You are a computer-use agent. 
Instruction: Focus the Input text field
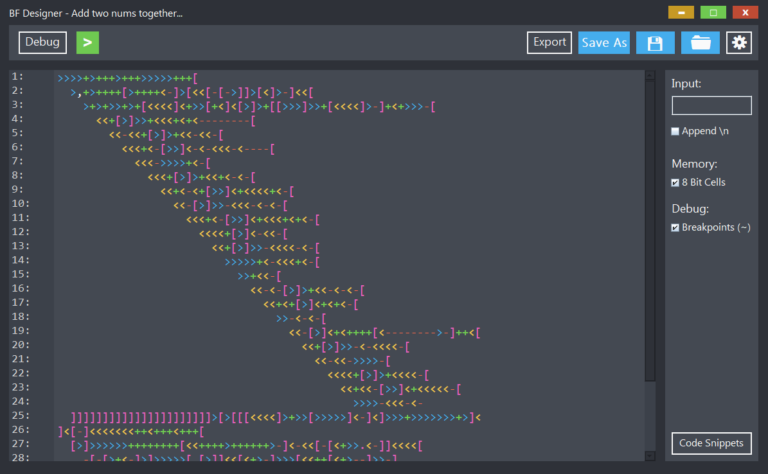coord(711,105)
